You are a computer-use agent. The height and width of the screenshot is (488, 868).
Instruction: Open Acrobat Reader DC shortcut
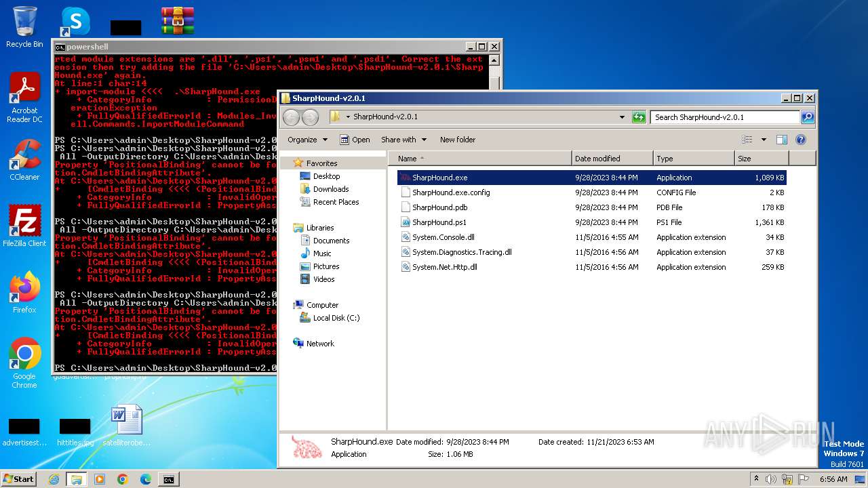(24, 98)
